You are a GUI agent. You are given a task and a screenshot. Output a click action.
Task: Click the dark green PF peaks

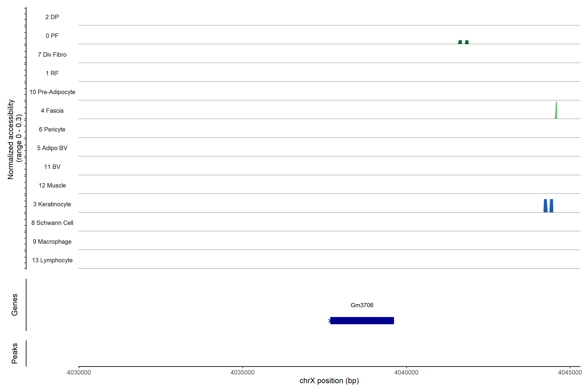[x=463, y=42]
